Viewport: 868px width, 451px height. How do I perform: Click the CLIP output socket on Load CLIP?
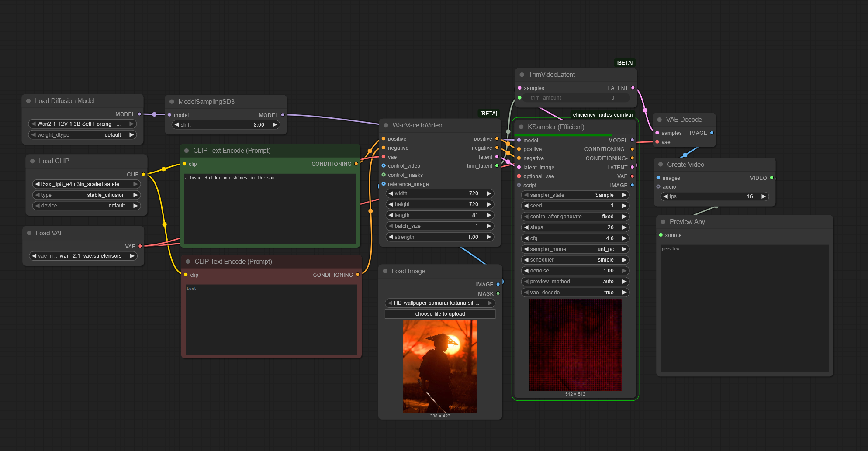143,174
